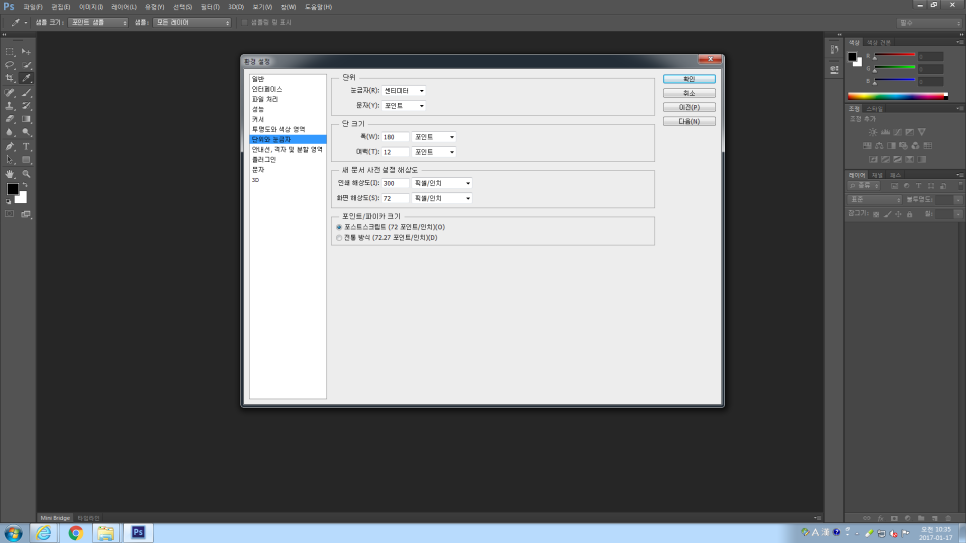Switch to the 스타일 tab
This screenshot has height=543, width=966.
click(x=875, y=109)
